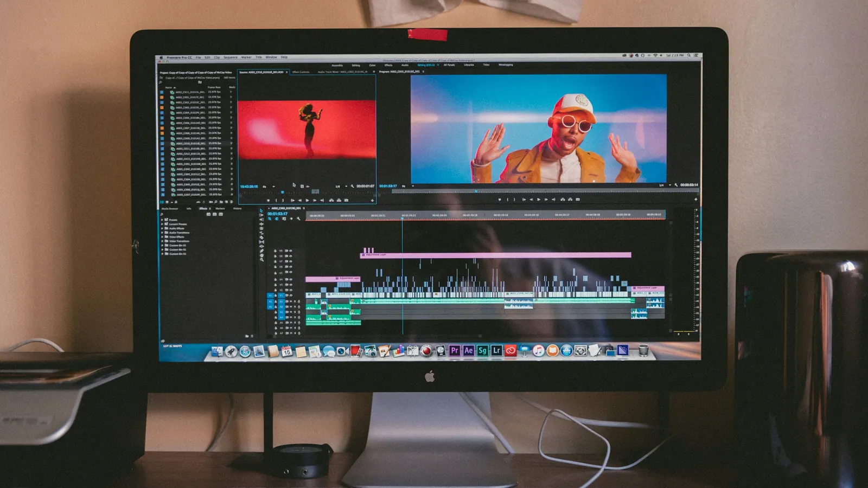The width and height of the screenshot is (868, 488).
Task: Click the Source monitor playhead scrubber
Action: coord(283,192)
